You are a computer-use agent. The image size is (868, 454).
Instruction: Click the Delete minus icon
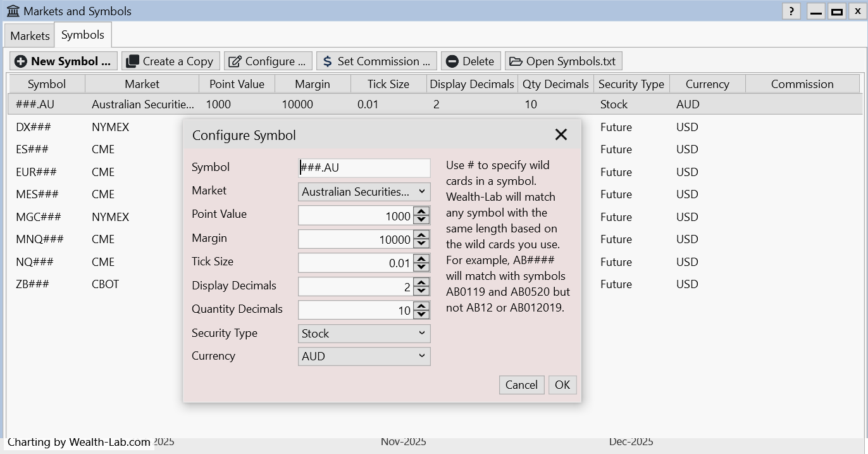click(452, 61)
